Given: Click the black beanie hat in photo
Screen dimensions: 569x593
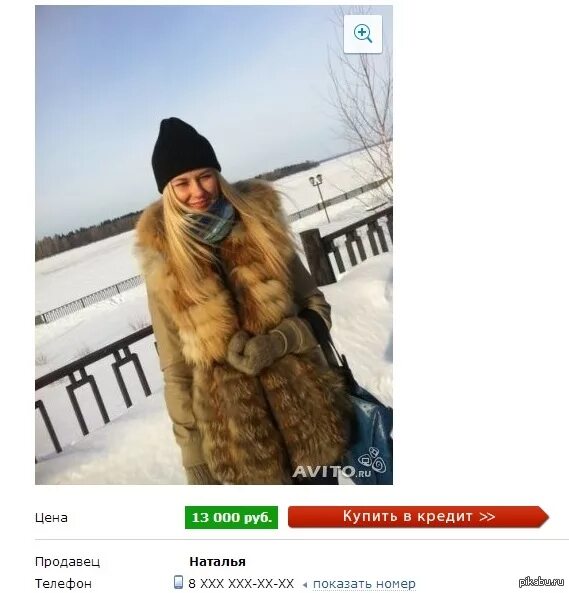Looking at the screenshot, I should coord(184,152).
